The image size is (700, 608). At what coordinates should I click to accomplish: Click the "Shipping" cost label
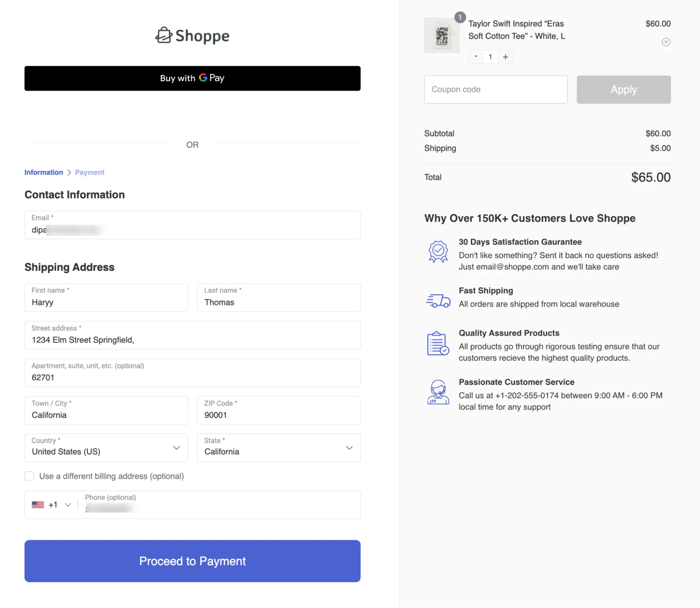click(440, 148)
